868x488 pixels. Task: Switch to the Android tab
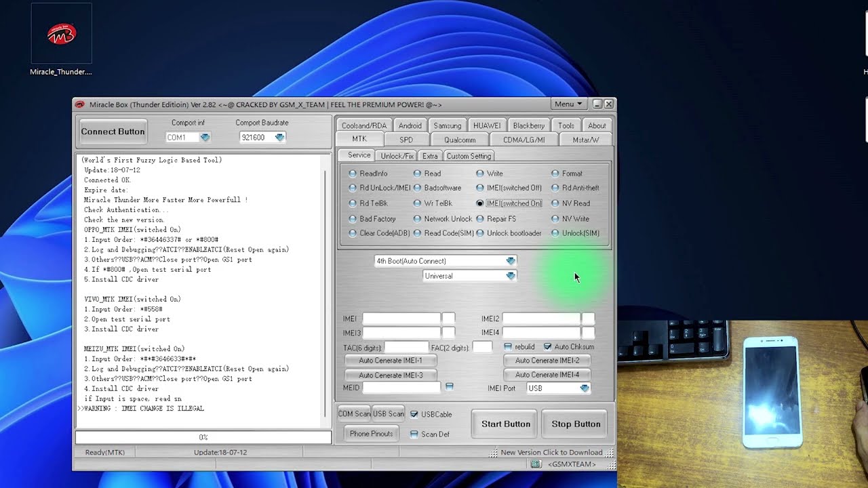coord(410,125)
